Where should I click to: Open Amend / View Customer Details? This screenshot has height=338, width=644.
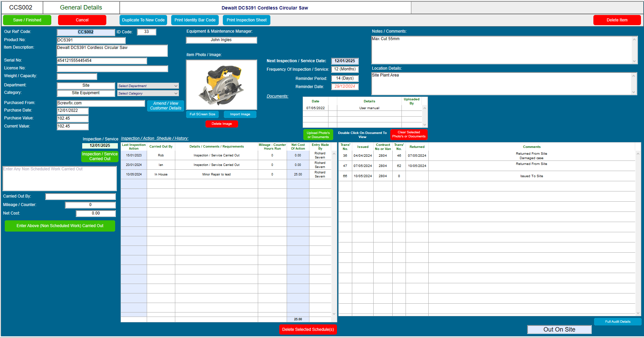[x=165, y=105]
